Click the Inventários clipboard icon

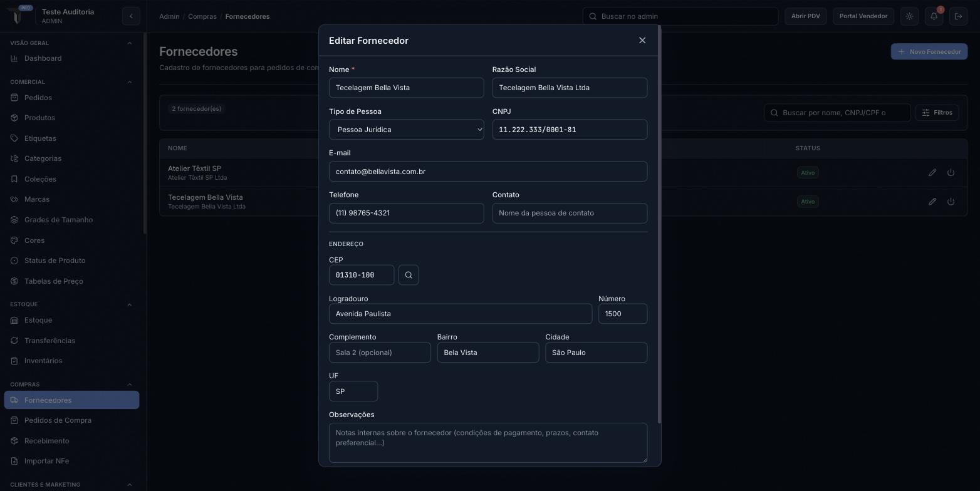[x=14, y=361]
